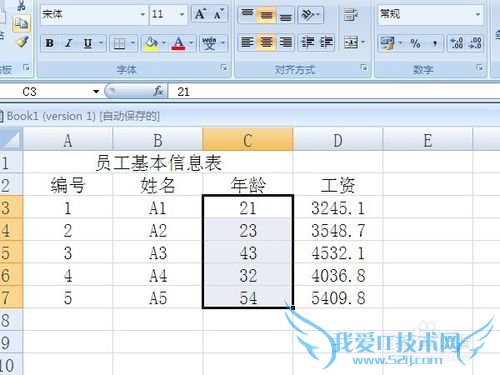Click cell containing 5409.8
This screenshot has height=375, width=500.
click(x=338, y=297)
